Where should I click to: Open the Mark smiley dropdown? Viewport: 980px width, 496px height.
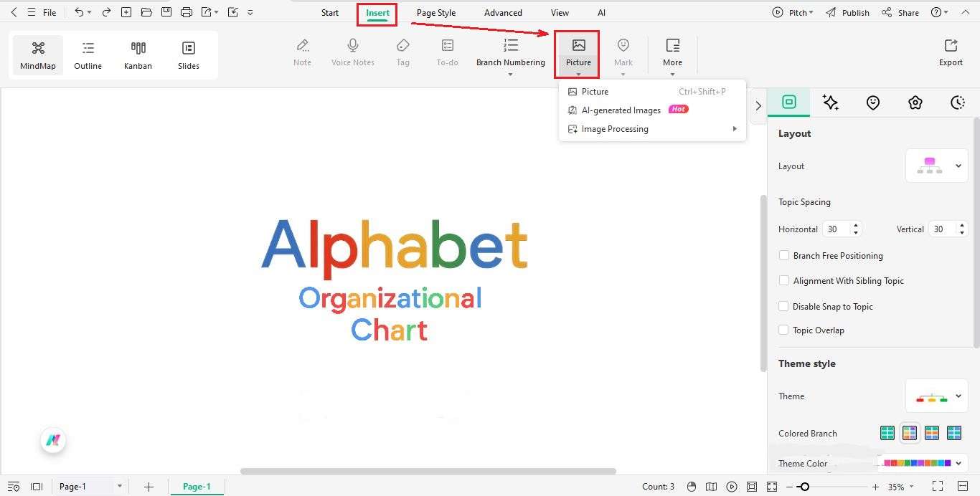tap(623, 57)
